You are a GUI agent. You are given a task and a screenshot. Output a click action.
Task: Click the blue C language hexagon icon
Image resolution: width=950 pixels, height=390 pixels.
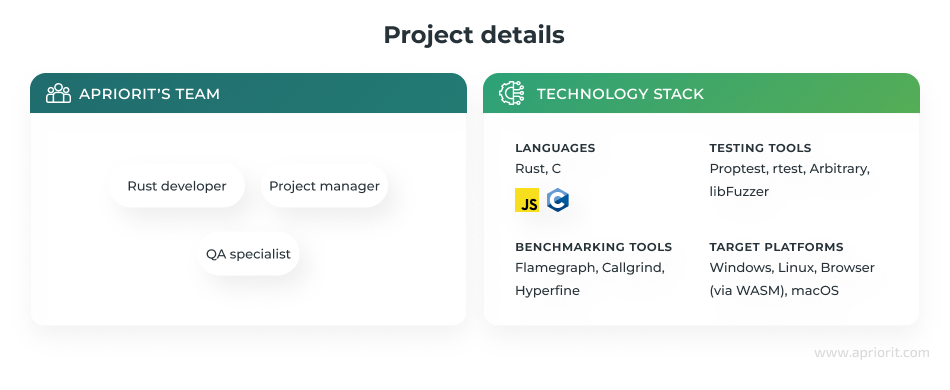click(x=557, y=200)
